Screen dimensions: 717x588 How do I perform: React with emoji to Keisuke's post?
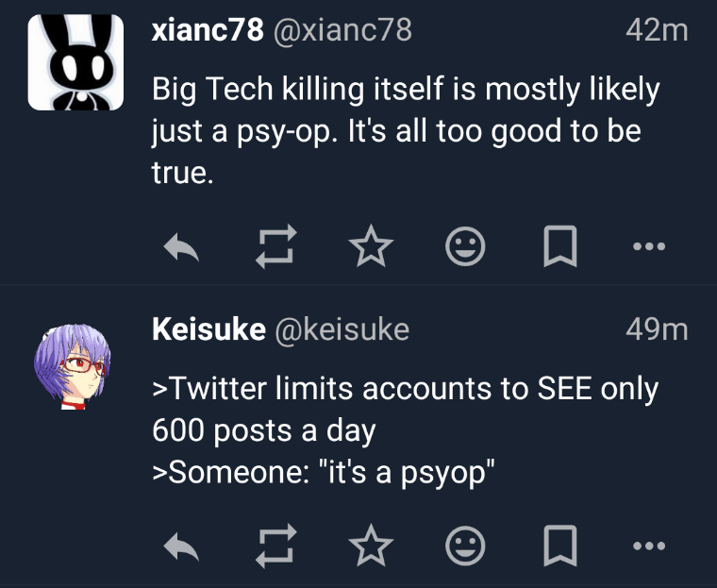[x=464, y=546]
